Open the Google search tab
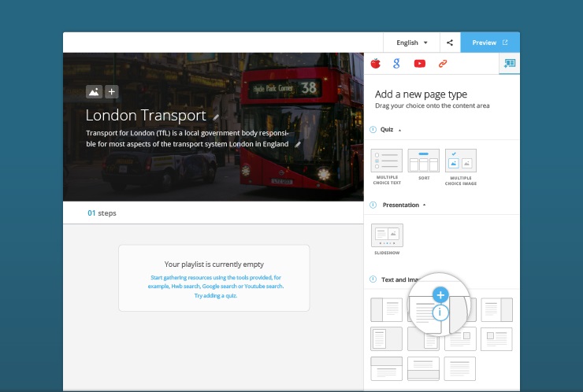The image size is (583, 392). (x=398, y=64)
